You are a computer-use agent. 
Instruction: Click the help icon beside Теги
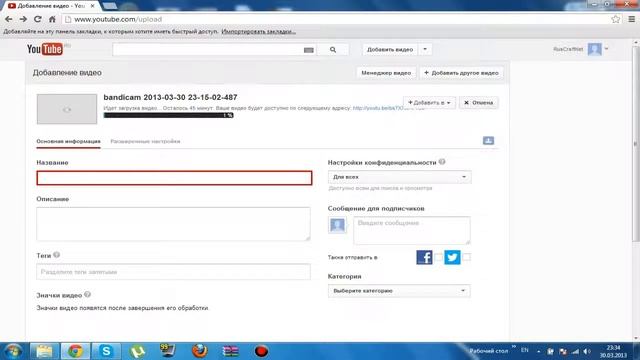click(x=57, y=255)
